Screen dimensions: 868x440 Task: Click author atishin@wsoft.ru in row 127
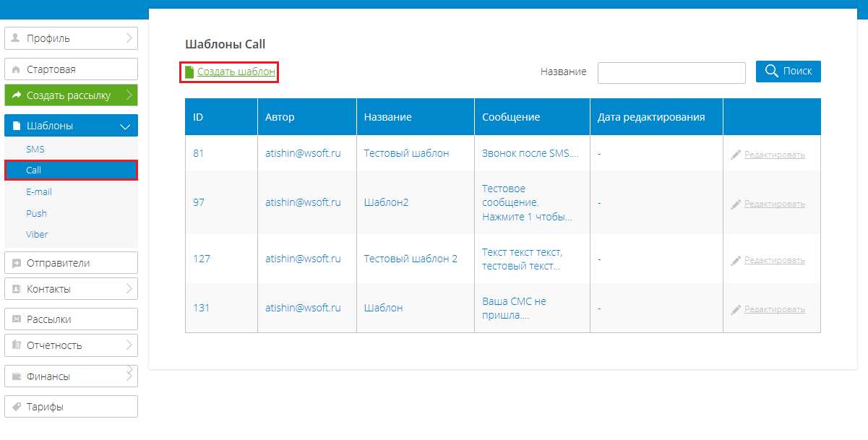[x=303, y=259]
